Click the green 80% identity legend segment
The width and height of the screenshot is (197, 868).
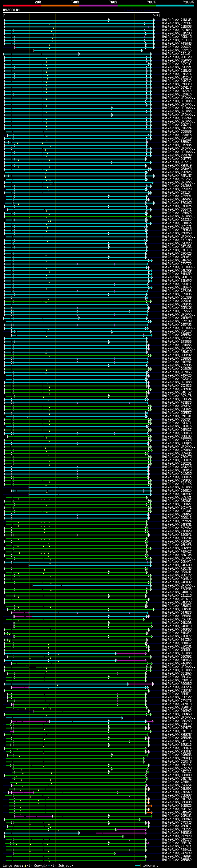[x=136, y=6]
